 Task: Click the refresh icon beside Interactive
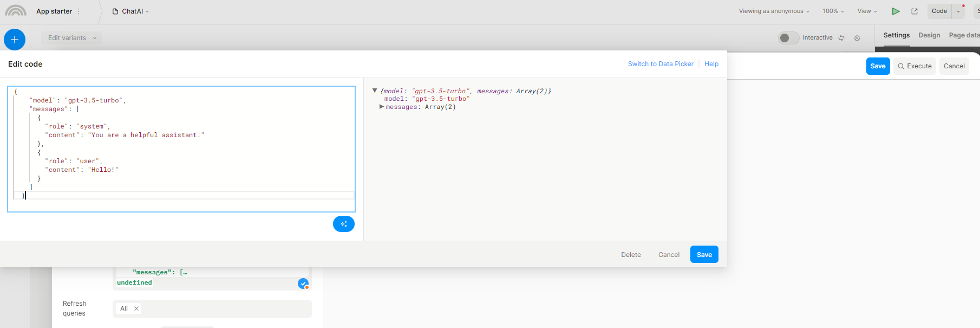841,38
